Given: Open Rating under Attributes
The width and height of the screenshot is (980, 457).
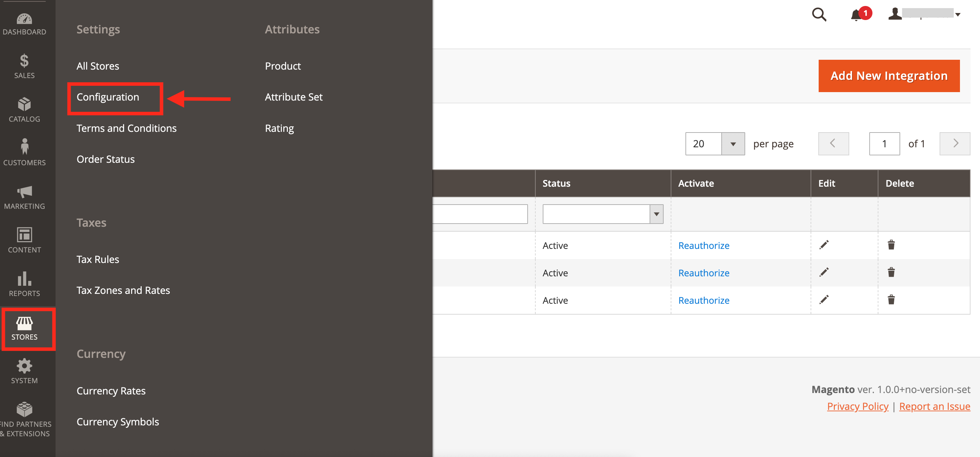Looking at the screenshot, I should (x=279, y=128).
